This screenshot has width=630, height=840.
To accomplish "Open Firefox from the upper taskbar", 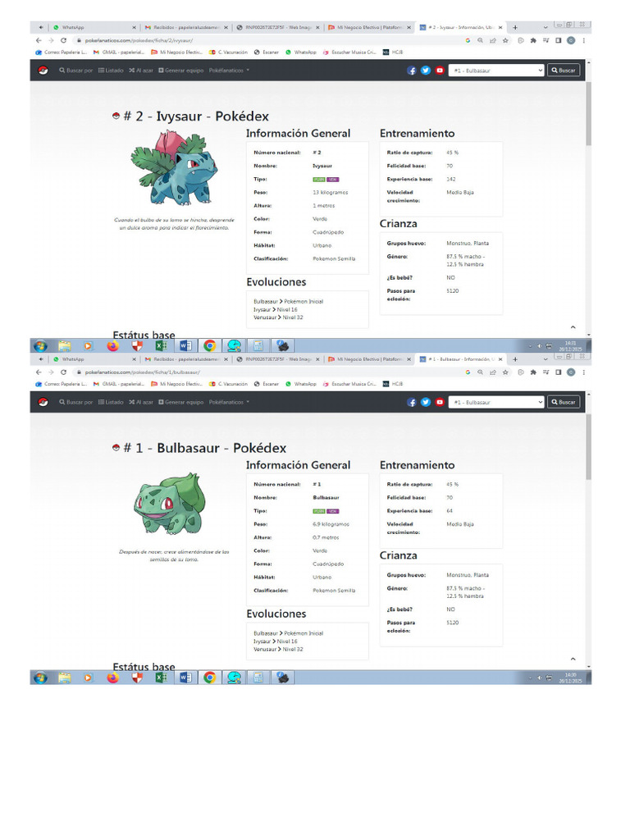I will tap(112, 345).
